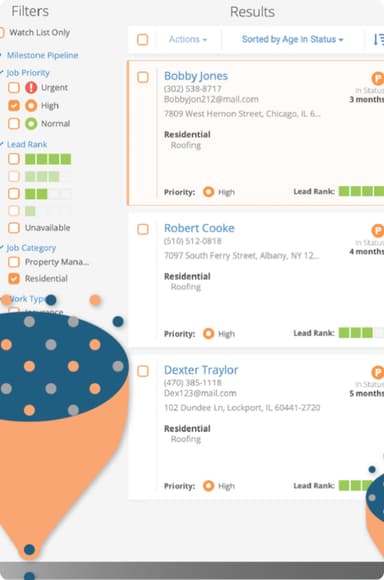The image size is (384, 580).
Task: Click the High priority icon on Robert Cooke card
Action: tap(209, 334)
